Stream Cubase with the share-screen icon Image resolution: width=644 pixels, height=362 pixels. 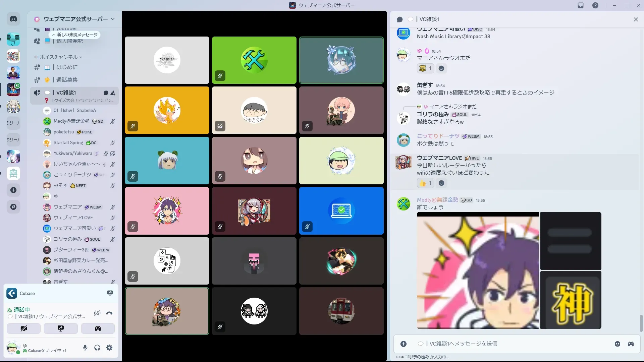coord(110,293)
